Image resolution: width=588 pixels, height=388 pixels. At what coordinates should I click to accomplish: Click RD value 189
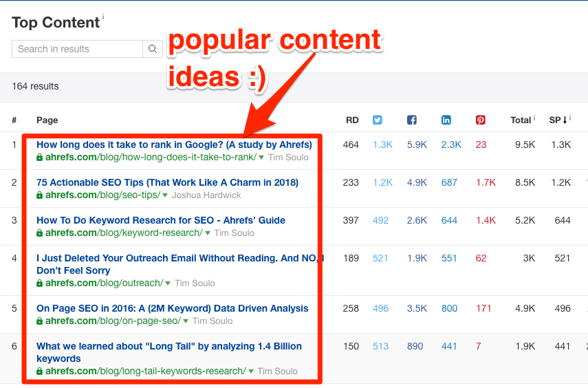tap(351, 259)
